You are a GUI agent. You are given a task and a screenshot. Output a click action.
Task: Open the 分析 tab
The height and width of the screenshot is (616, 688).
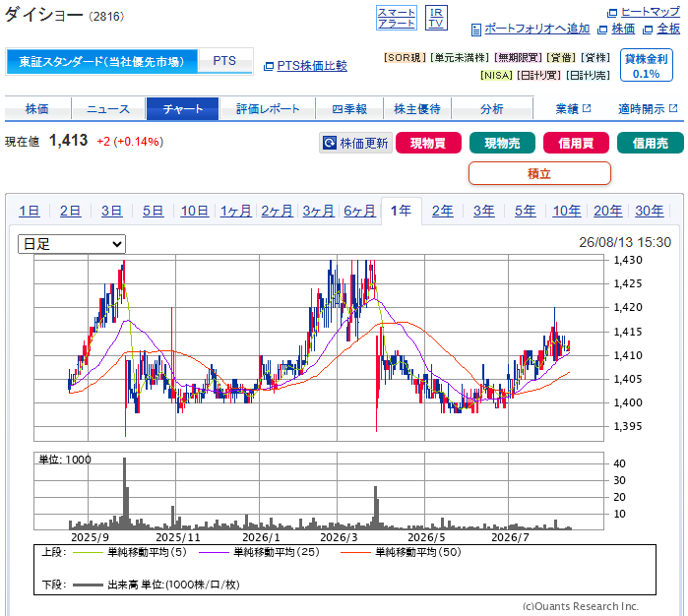[x=492, y=109]
